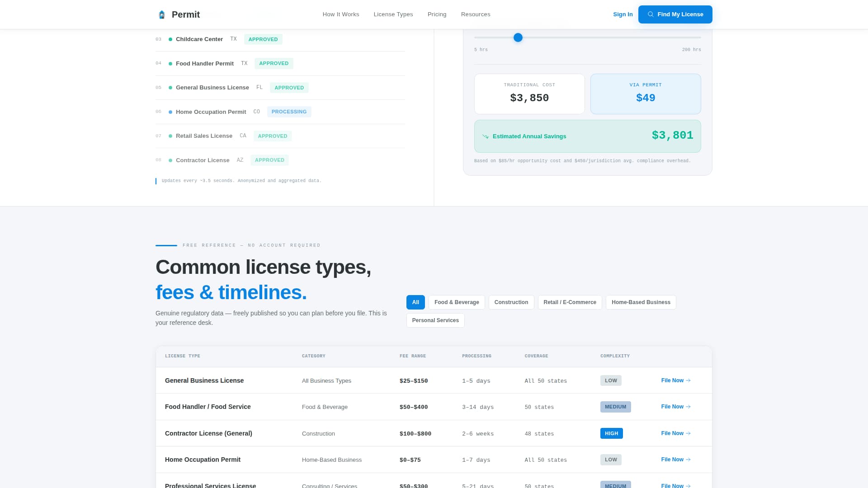Click the Processing column header
Screen dimensions: 868x488
click(x=476, y=356)
